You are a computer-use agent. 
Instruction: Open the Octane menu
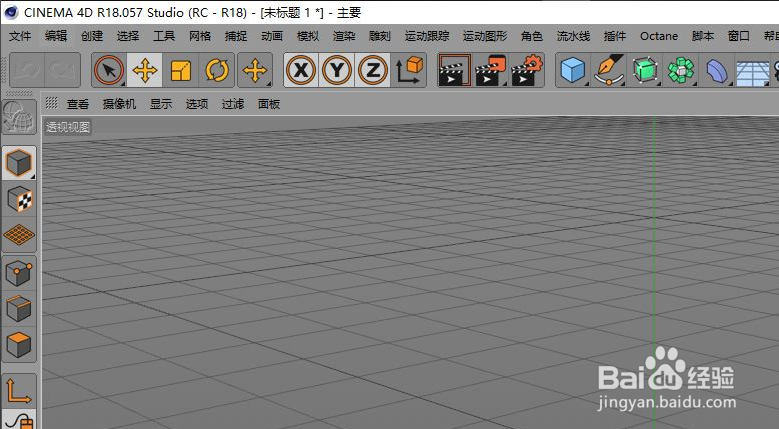coord(659,36)
